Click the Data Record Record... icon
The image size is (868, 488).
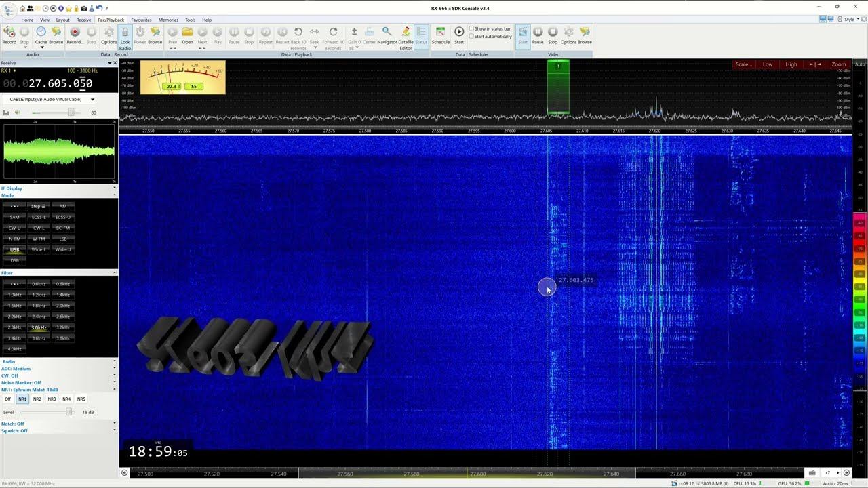pyautogui.click(x=75, y=35)
